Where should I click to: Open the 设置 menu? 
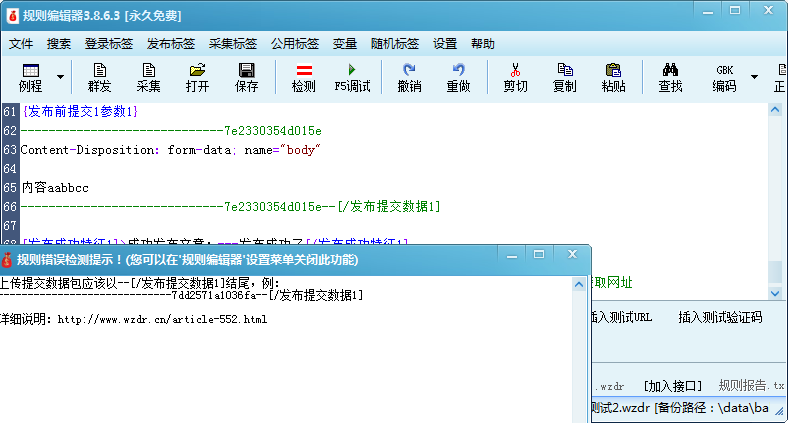pyautogui.click(x=445, y=44)
